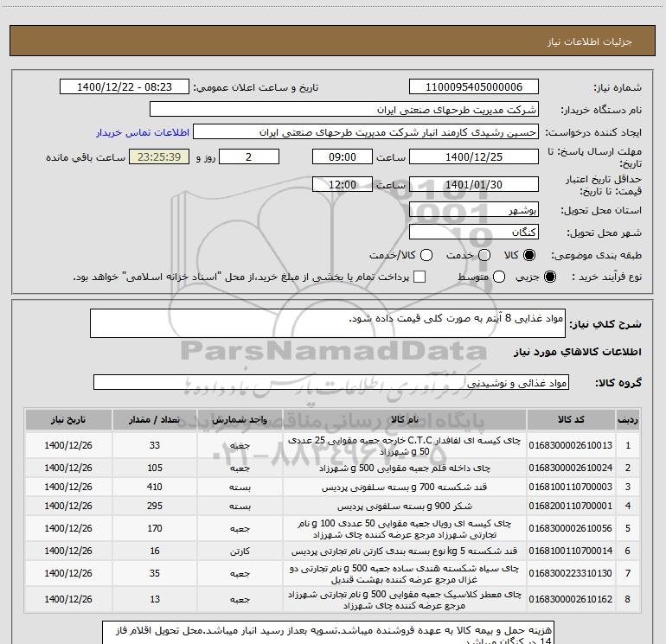Select the خدمت radio button

pos(484,255)
